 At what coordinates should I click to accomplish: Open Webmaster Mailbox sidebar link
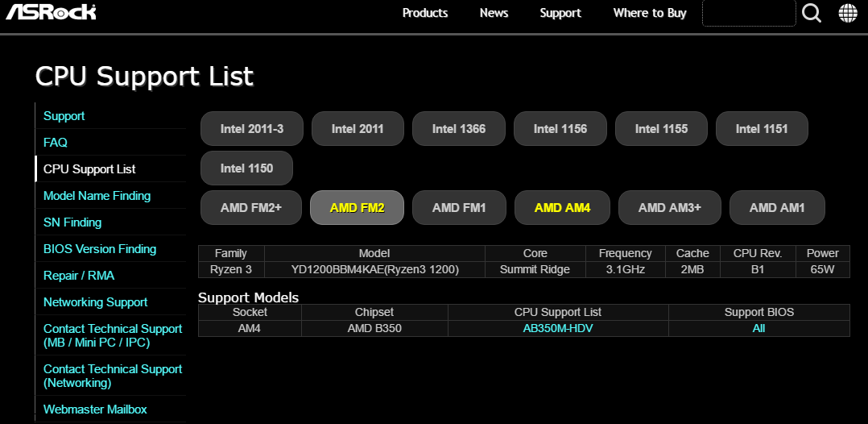click(95, 409)
